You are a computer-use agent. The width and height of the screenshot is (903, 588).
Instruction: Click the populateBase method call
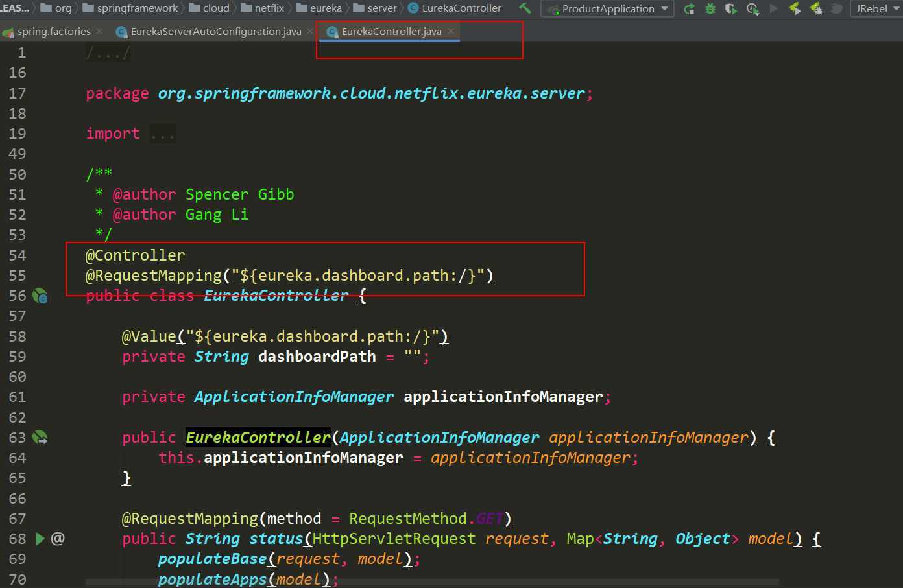click(213, 559)
